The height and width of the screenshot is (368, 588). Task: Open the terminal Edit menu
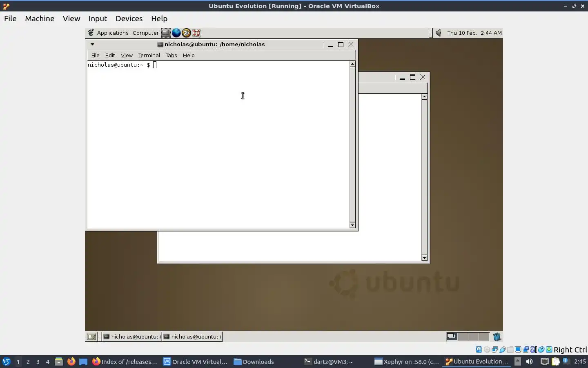click(x=110, y=55)
